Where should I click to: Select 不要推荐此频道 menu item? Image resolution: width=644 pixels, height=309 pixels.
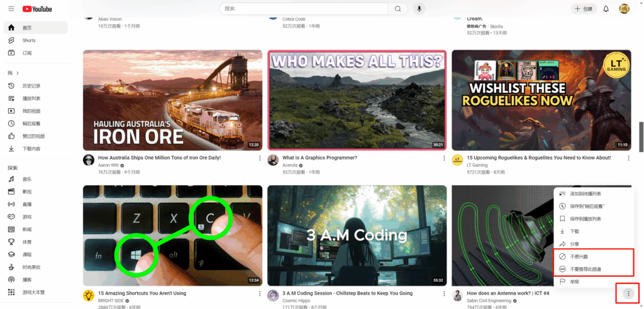pos(594,269)
